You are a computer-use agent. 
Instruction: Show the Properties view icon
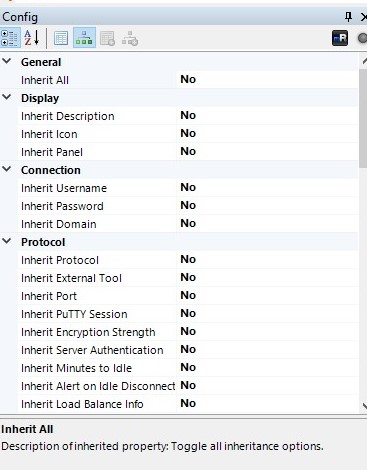[x=61, y=38]
